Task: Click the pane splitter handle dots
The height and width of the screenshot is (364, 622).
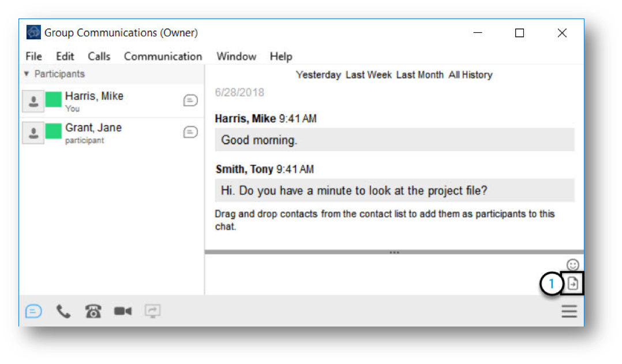Action: coord(394,252)
